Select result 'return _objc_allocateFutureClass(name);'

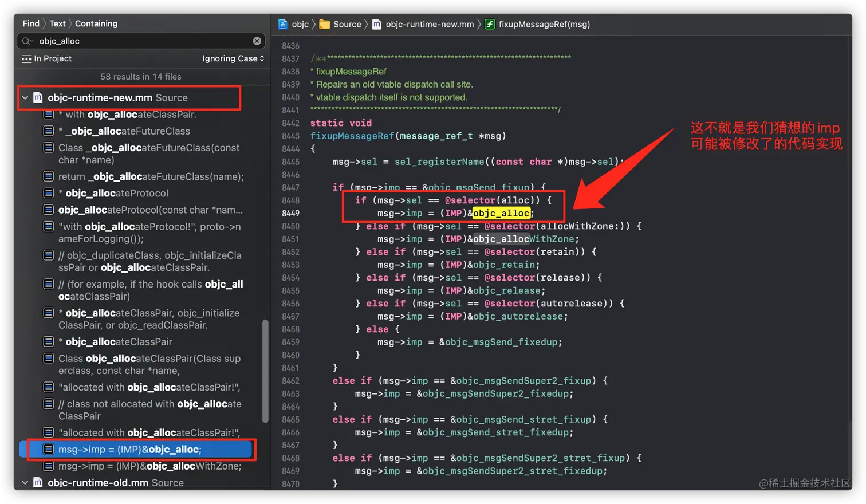[x=151, y=176]
